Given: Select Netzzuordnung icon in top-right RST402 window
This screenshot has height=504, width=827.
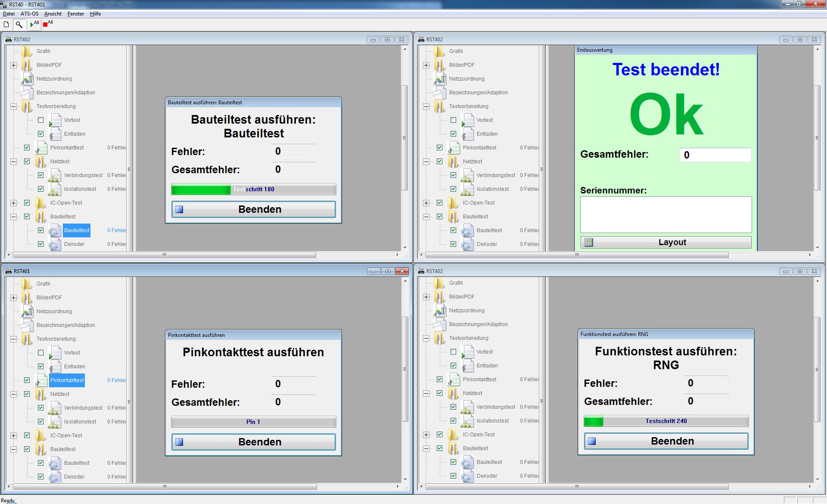Looking at the screenshot, I should click(441, 79).
